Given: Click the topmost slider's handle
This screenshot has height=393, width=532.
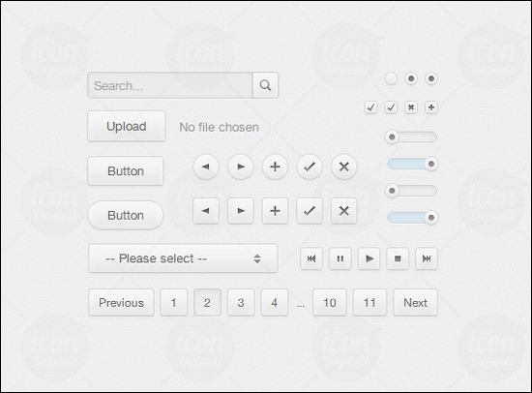Looking at the screenshot, I should click(x=392, y=137).
